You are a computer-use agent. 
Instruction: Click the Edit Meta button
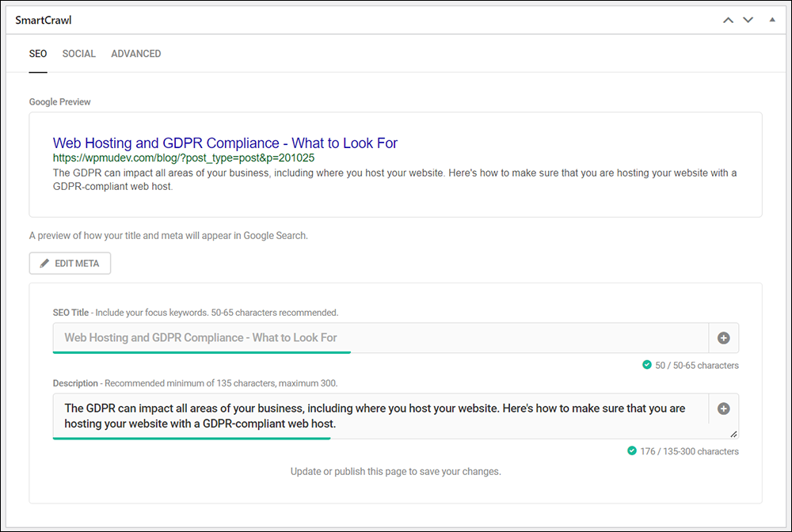70,264
